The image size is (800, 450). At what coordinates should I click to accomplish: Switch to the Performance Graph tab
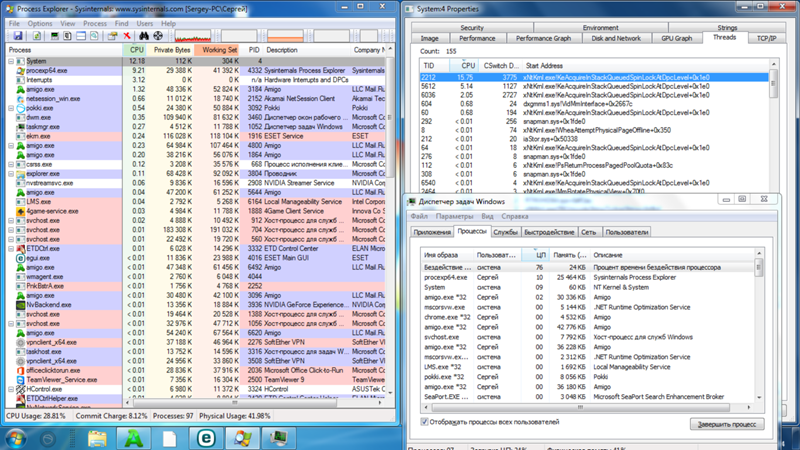(x=543, y=38)
